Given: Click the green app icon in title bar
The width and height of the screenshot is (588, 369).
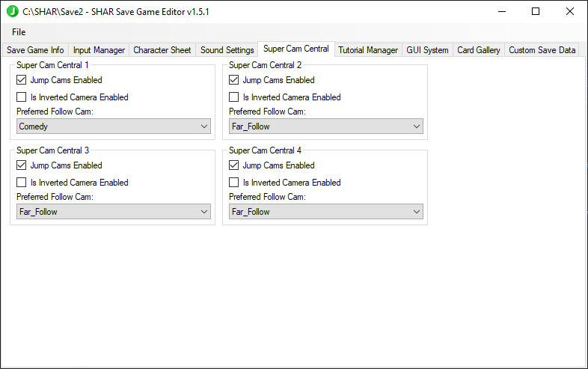Looking at the screenshot, I should [x=12, y=12].
